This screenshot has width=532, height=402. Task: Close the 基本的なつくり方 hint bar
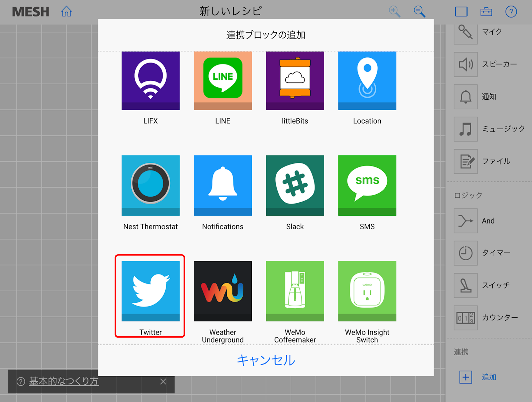(163, 381)
